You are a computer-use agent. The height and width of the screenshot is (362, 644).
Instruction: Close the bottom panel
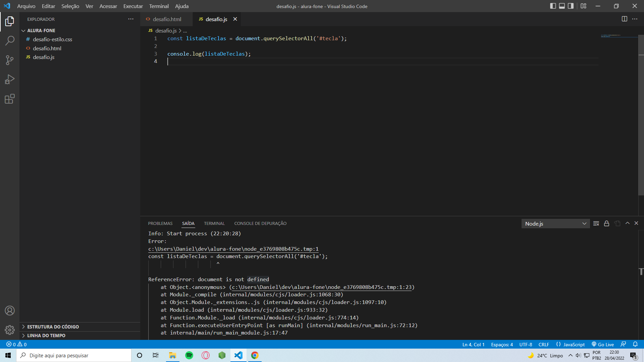[x=636, y=223]
